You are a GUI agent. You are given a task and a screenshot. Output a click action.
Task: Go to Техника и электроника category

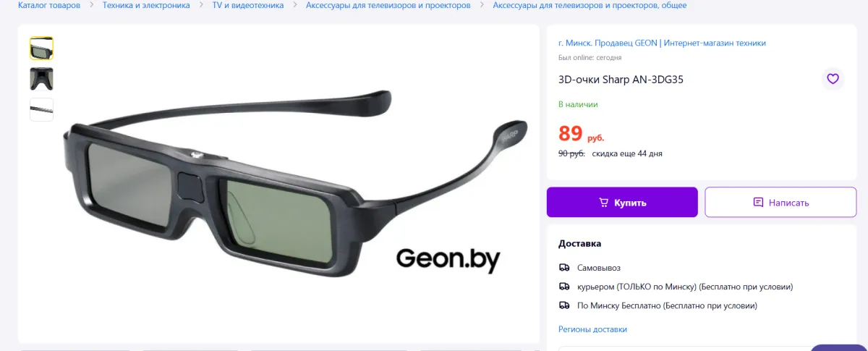(146, 5)
